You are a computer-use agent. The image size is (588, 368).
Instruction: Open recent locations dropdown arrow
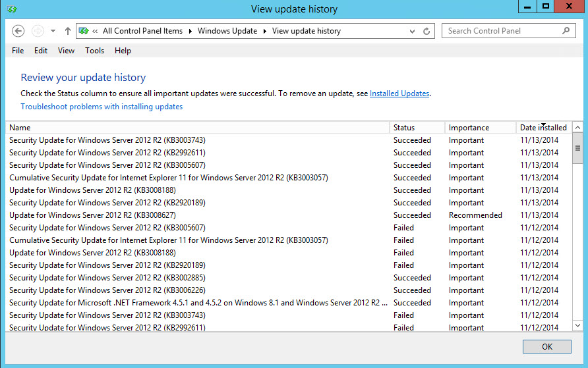(53, 31)
